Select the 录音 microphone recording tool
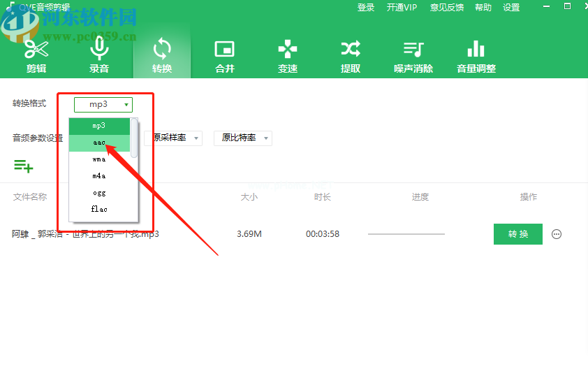The width and height of the screenshot is (588, 383). pos(99,55)
